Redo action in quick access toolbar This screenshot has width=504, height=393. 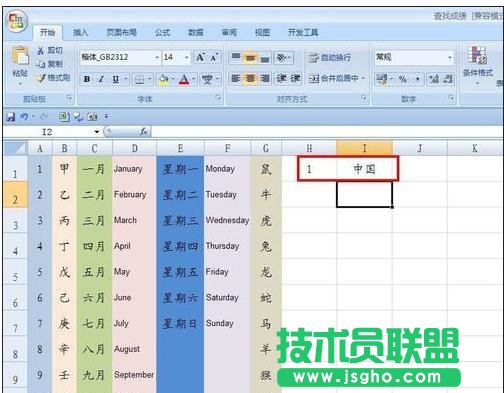tap(44, 117)
